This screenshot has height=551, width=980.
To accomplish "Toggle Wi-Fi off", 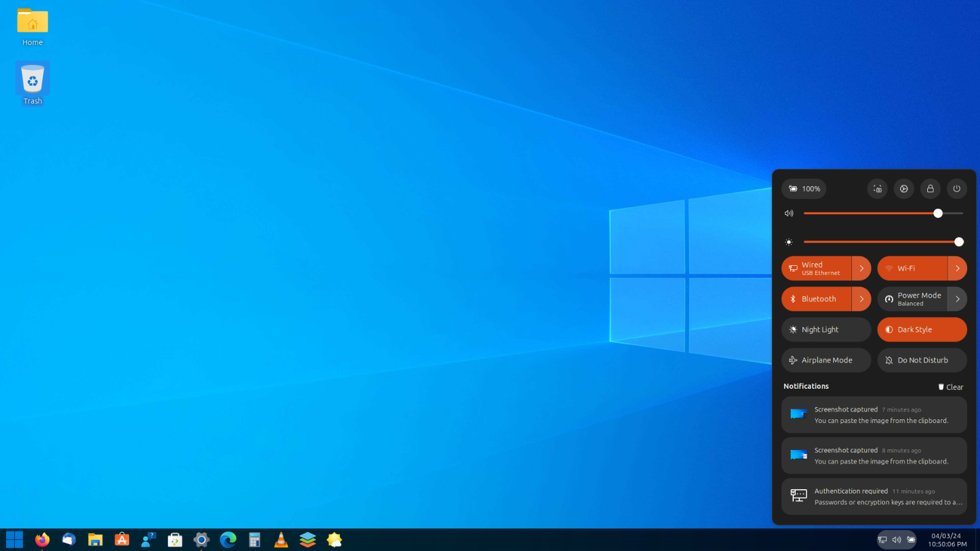I will [x=913, y=268].
